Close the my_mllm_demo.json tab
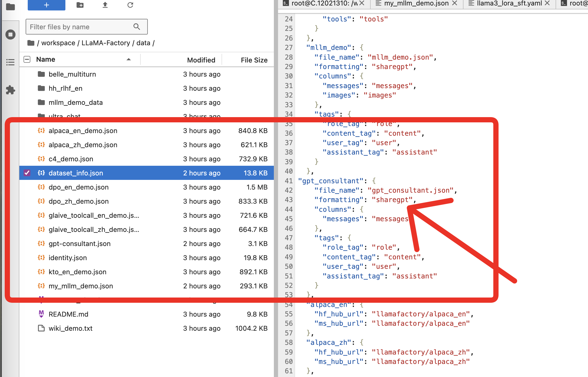Viewport: 588px width, 377px height. click(x=455, y=3)
